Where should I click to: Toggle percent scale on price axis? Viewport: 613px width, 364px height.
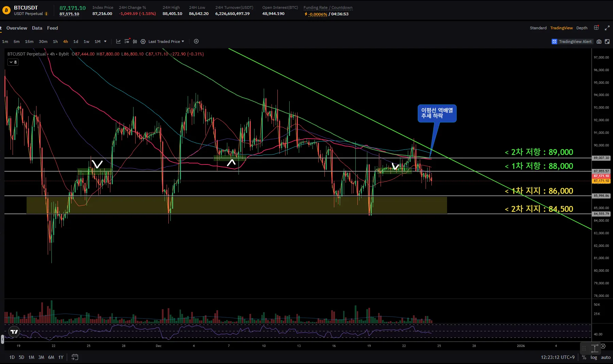point(584,357)
